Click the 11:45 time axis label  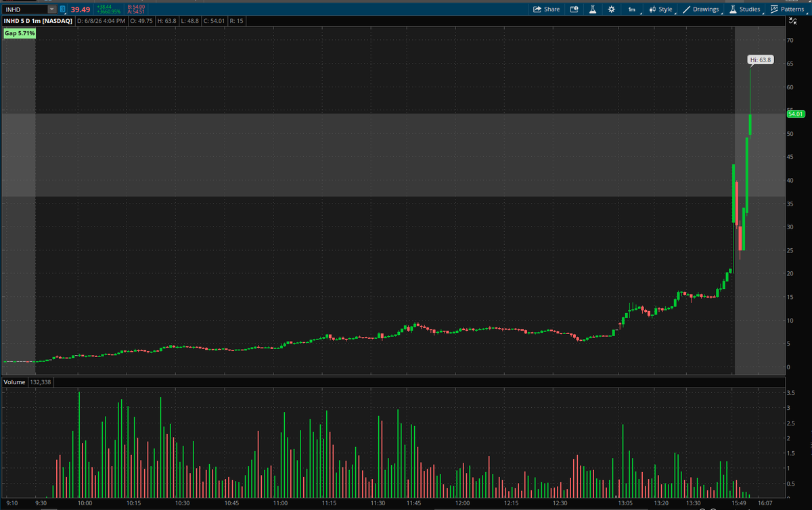tap(413, 503)
